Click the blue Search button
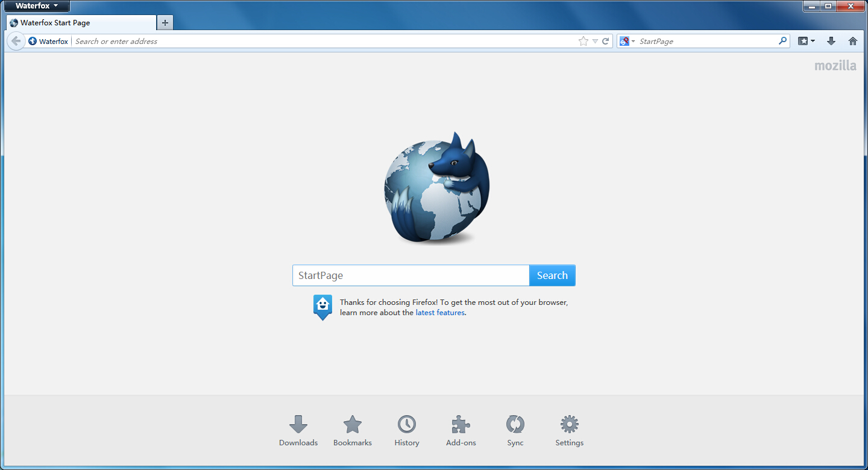 pyautogui.click(x=552, y=275)
